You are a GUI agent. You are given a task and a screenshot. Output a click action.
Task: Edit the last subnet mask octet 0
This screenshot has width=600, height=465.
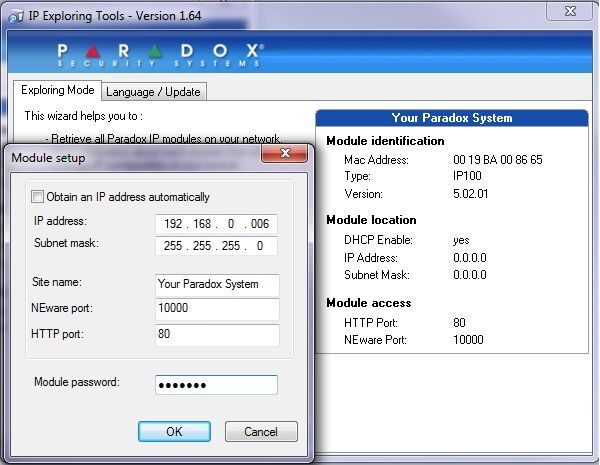pyautogui.click(x=261, y=246)
